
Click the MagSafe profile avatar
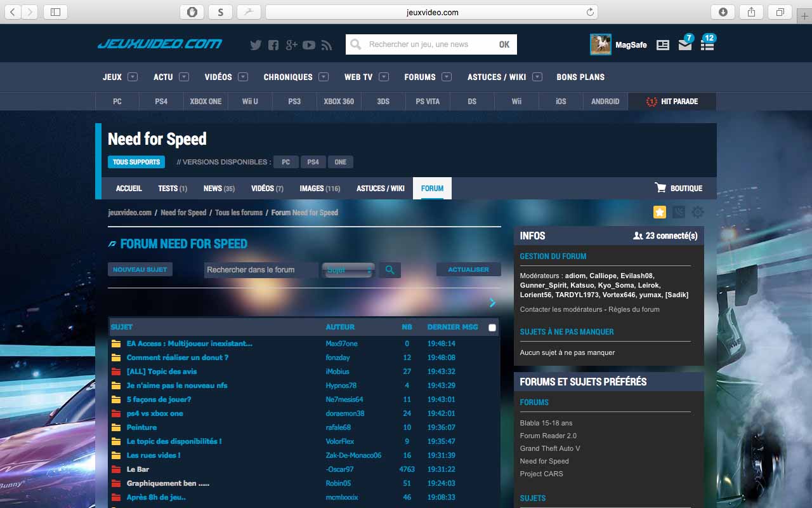[x=601, y=44]
